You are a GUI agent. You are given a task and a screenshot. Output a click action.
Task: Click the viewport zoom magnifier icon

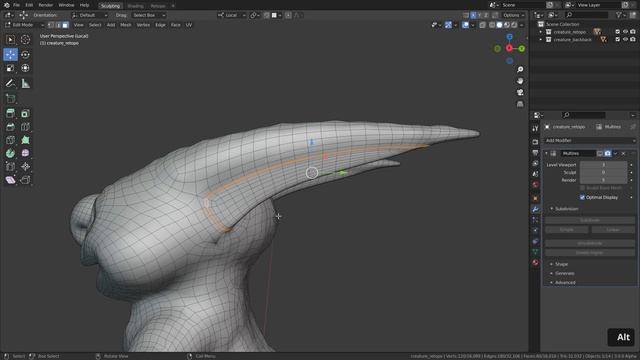(520, 70)
